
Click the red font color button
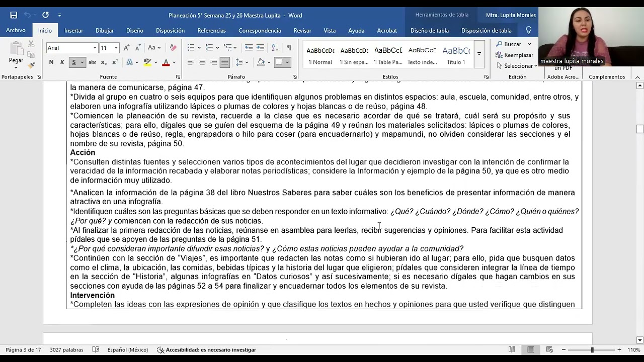point(166,62)
